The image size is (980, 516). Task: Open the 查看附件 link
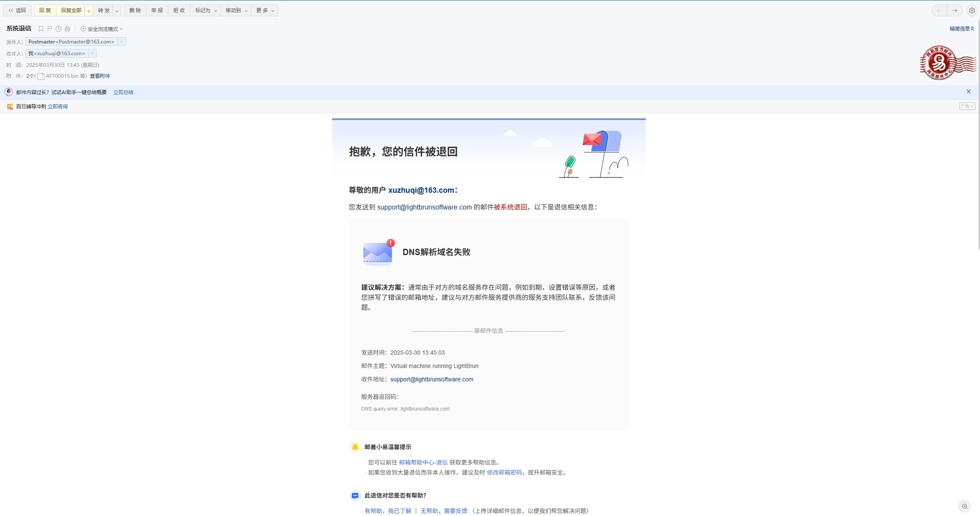100,76
